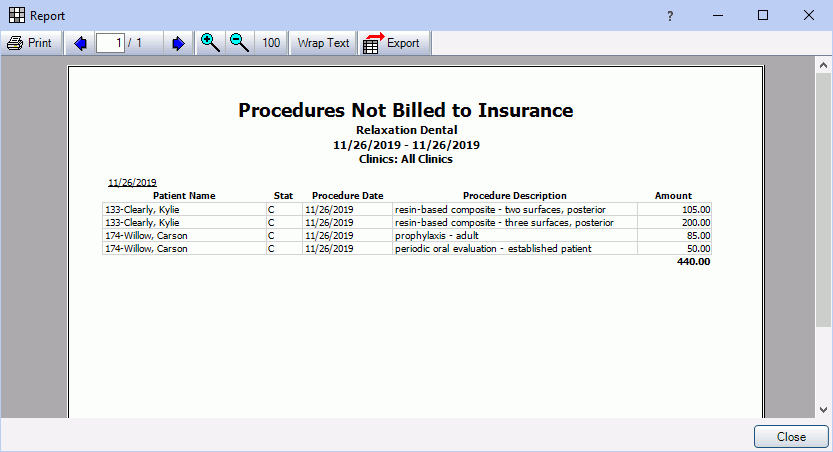Viewport: 833px width, 452px height.
Task: Click the page number input field
Action: (110, 43)
